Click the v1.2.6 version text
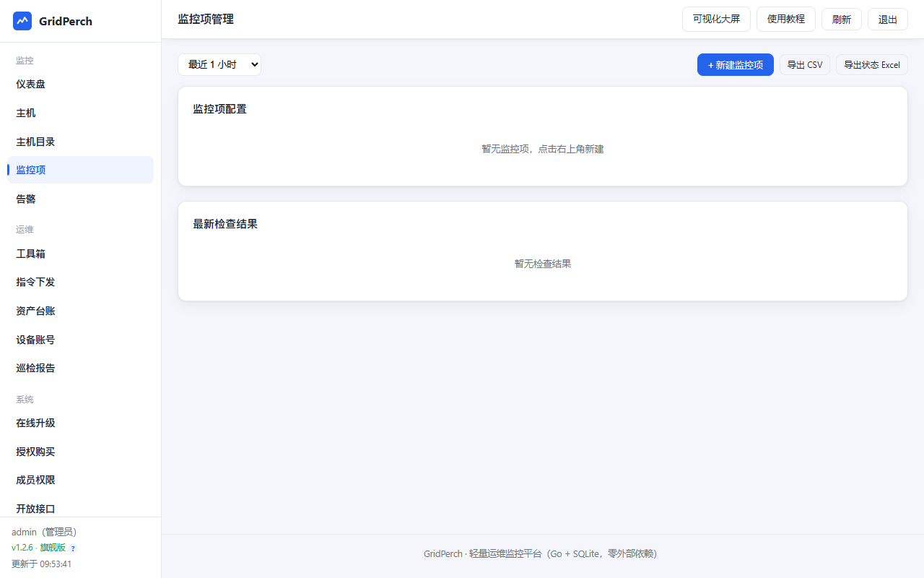 pos(22,548)
